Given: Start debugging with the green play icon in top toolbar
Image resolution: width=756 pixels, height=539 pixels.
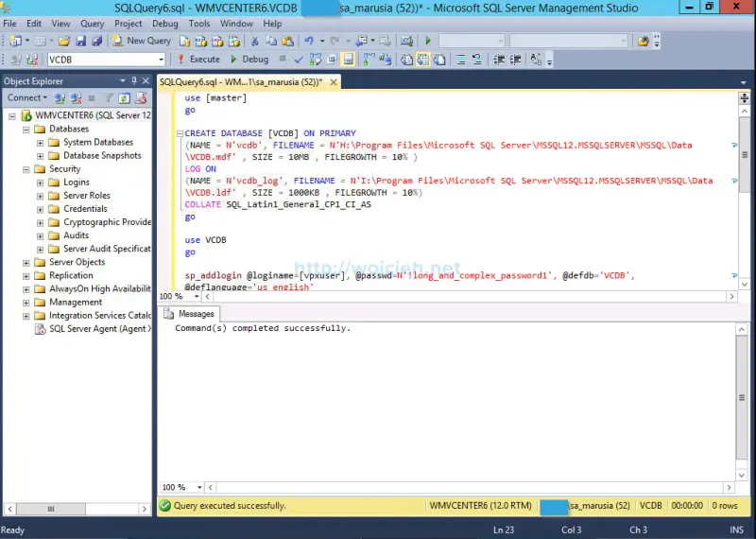Looking at the screenshot, I should (x=428, y=41).
